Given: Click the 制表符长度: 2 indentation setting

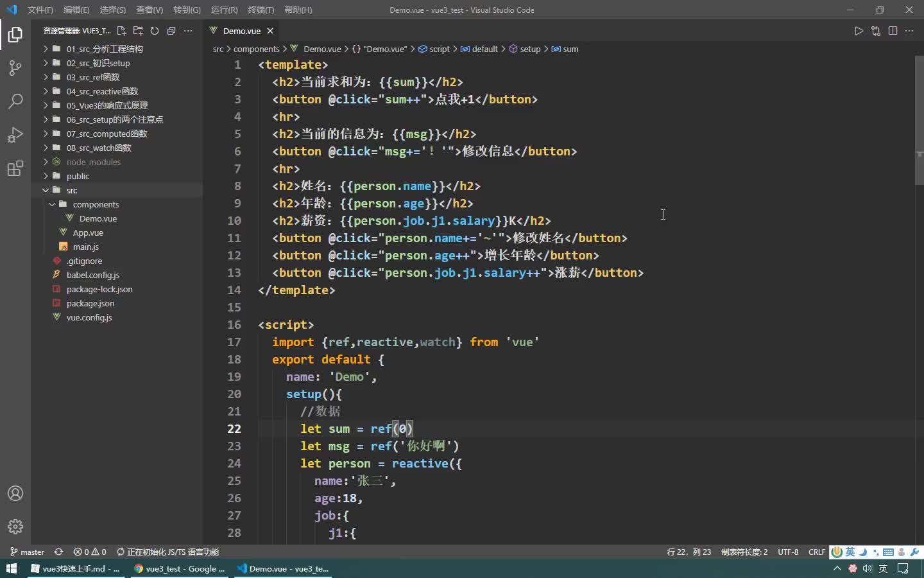Looking at the screenshot, I should (x=744, y=552).
